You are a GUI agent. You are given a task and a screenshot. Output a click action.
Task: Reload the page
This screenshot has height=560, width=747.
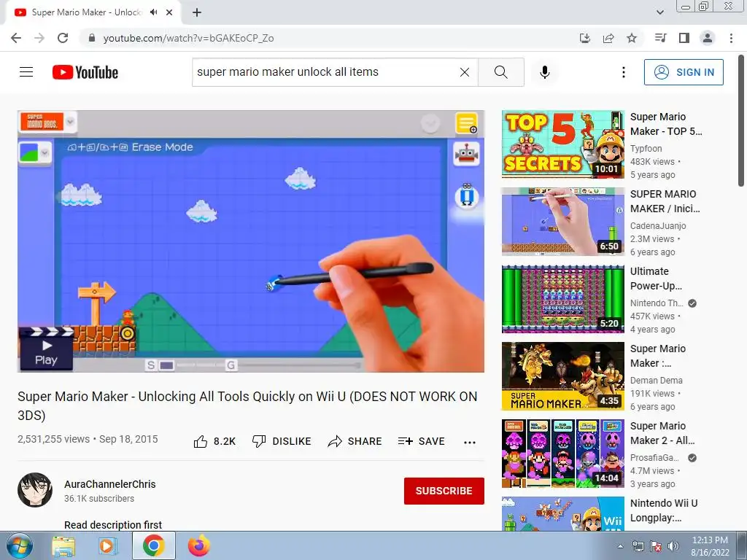[63, 38]
